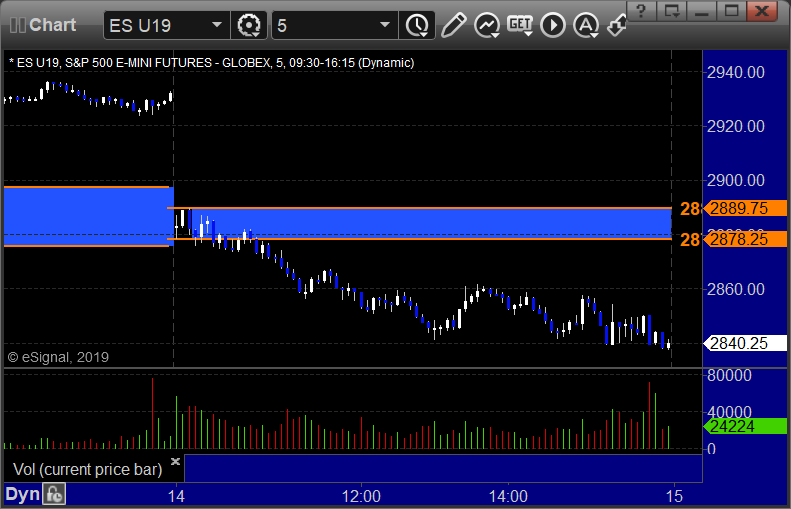Open the GET tools menu
Screen dimensions: 791x509
520,25
